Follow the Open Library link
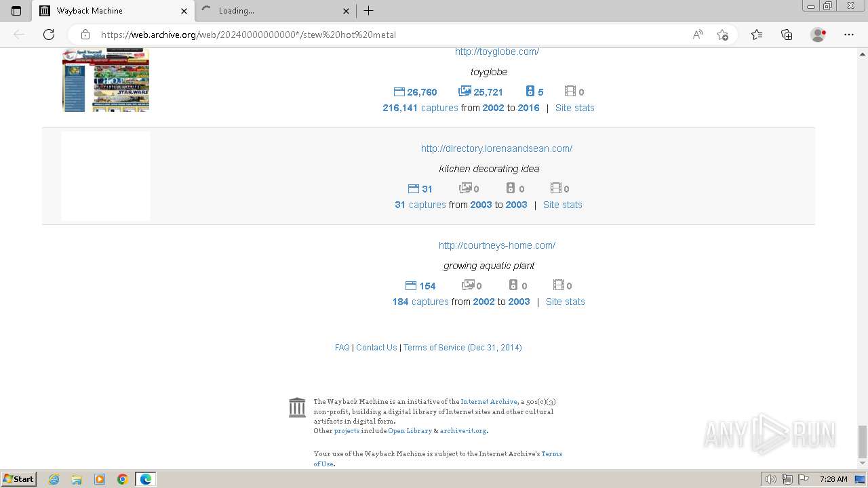 pos(410,431)
